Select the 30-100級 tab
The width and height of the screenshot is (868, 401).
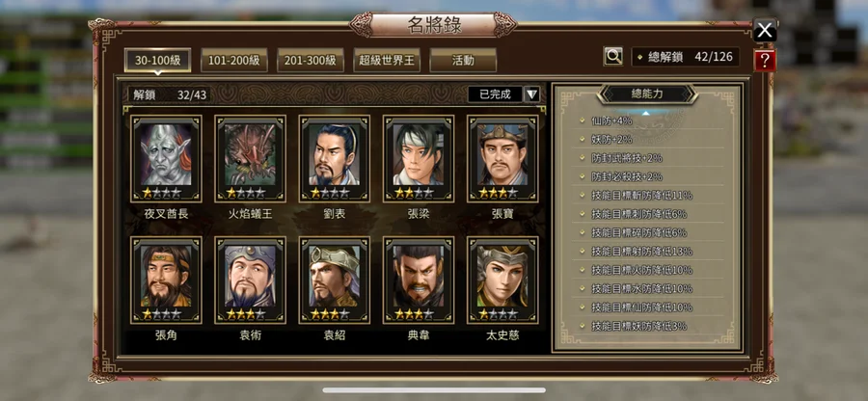[158, 61]
